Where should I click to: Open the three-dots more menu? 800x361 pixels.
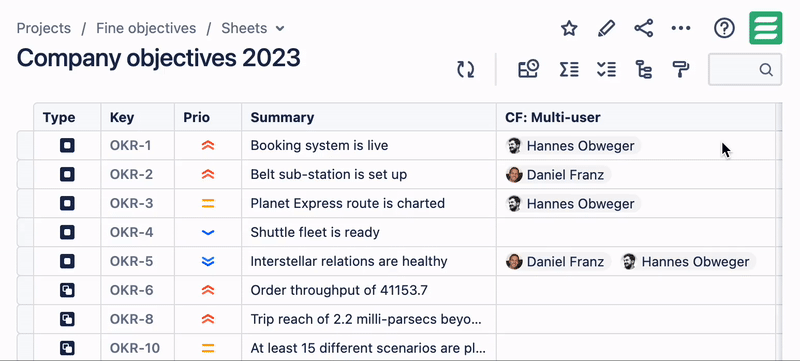point(681,28)
